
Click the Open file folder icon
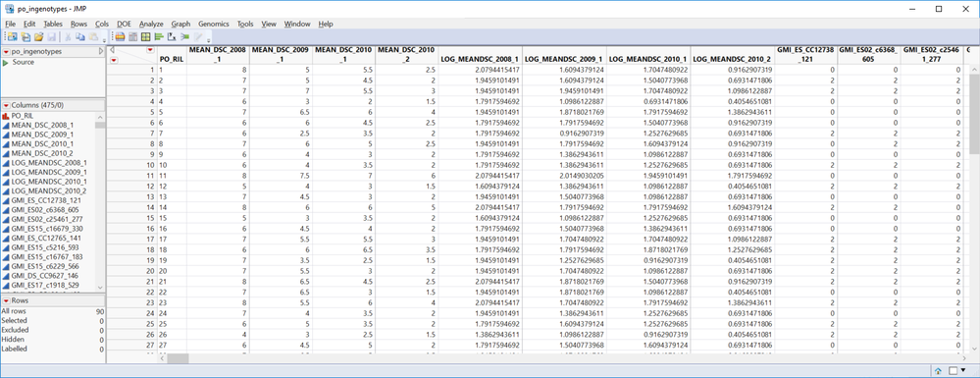coord(39,37)
